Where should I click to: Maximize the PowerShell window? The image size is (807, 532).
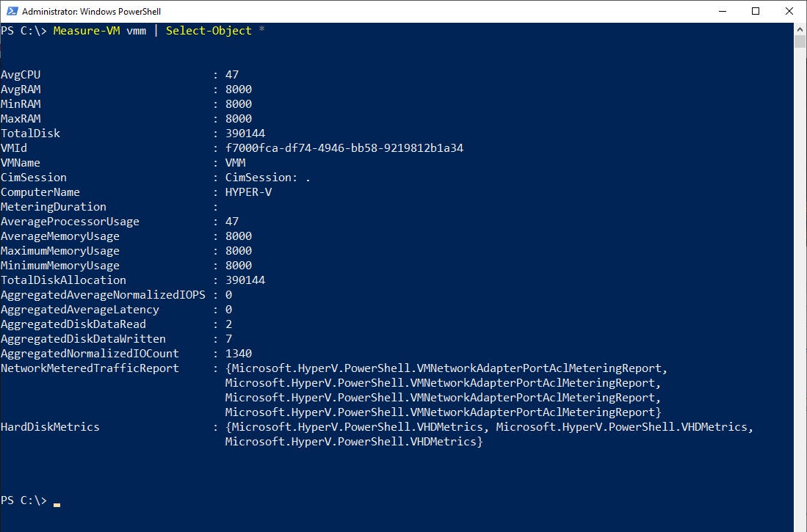click(756, 11)
